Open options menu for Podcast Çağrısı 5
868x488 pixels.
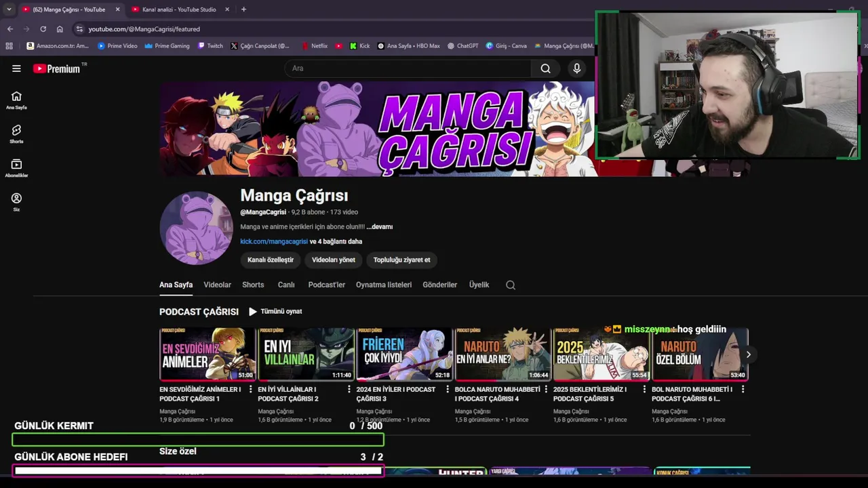(644, 390)
